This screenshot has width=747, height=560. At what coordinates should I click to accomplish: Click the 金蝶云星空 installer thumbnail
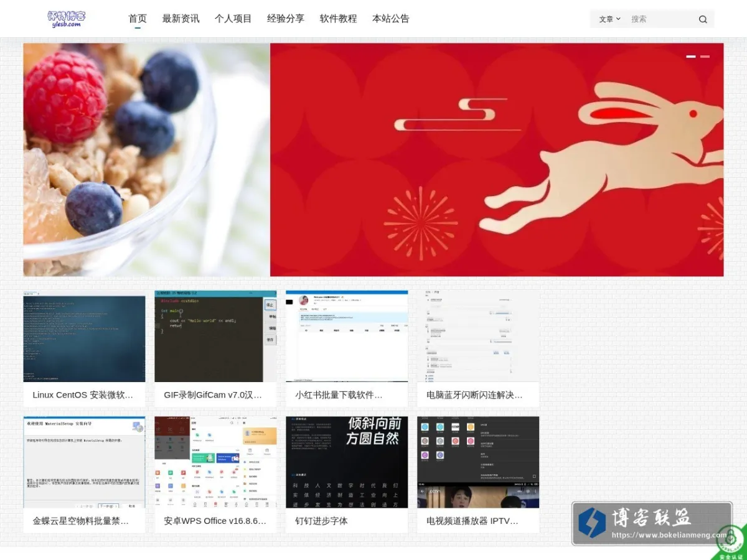tap(84, 462)
